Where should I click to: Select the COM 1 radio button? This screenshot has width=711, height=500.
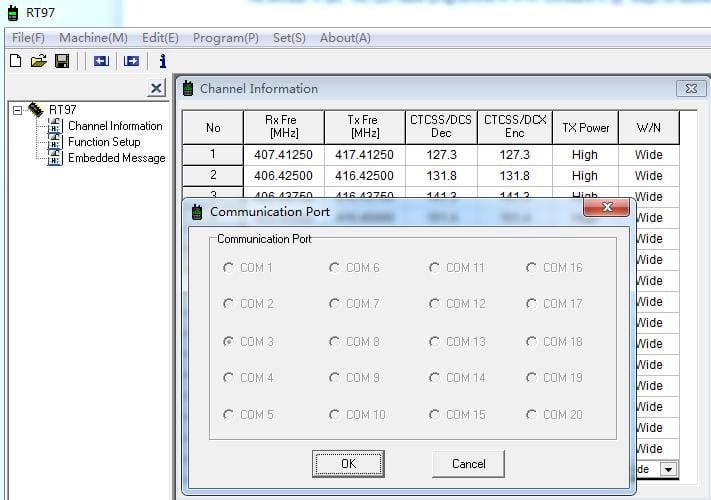coord(229,268)
